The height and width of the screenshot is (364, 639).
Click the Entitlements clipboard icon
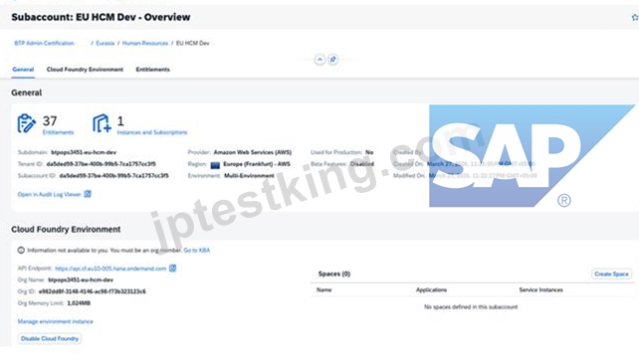26,123
